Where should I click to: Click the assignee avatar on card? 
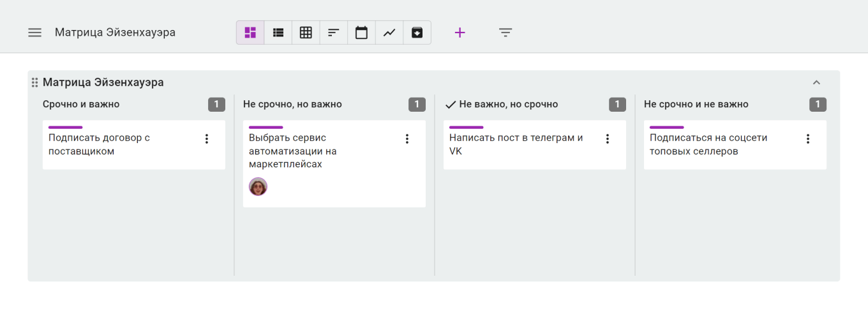pos(258,186)
